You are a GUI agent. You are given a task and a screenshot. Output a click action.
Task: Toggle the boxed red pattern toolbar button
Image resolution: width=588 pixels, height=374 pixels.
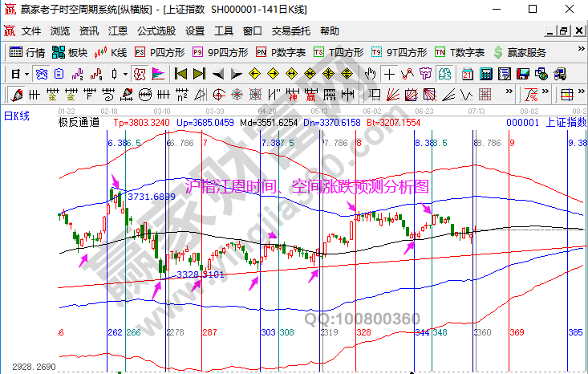point(139,74)
